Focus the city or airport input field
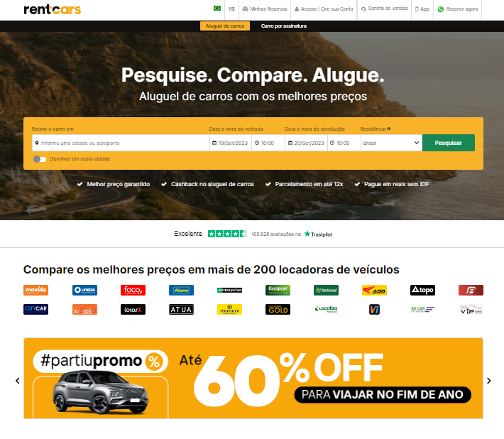Screen dimensions: 504x439 121,143
